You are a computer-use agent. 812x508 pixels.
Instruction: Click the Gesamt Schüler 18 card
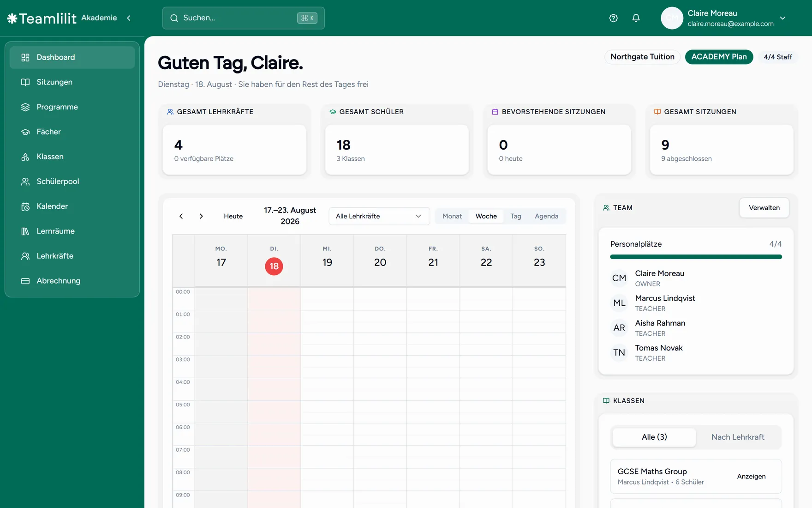pyautogui.click(x=397, y=150)
